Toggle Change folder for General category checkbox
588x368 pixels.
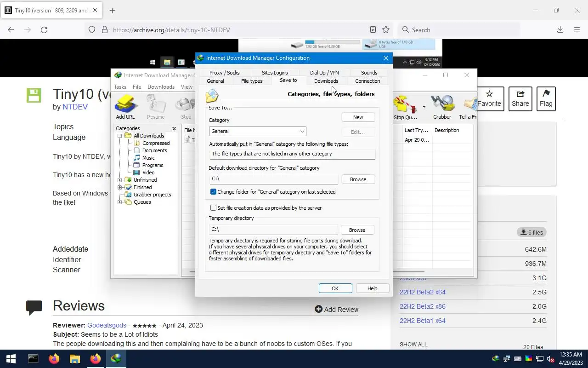click(213, 192)
